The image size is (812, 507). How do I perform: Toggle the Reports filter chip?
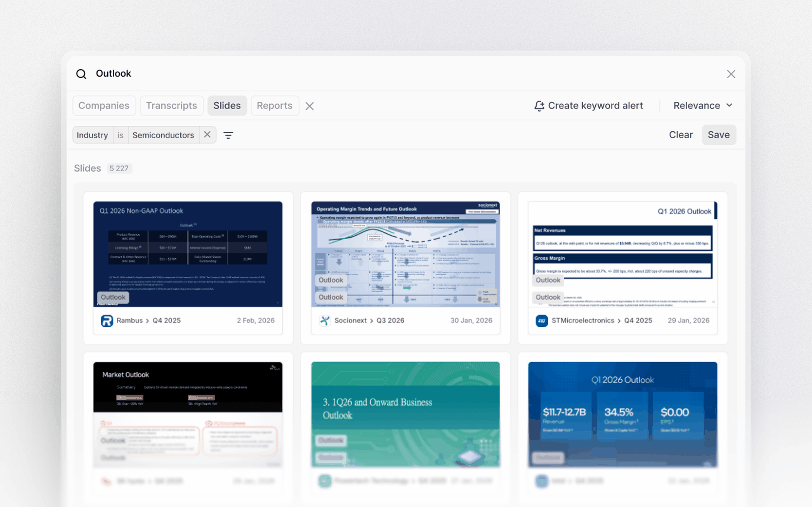pos(274,106)
